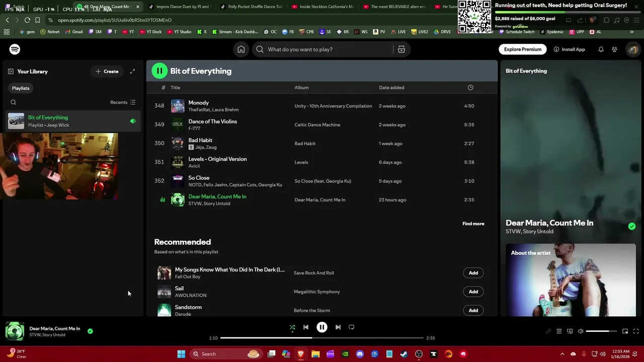Click the browser address bar URL
The image size is (644, 362).
pyautogui.click(x=115, y=20)
